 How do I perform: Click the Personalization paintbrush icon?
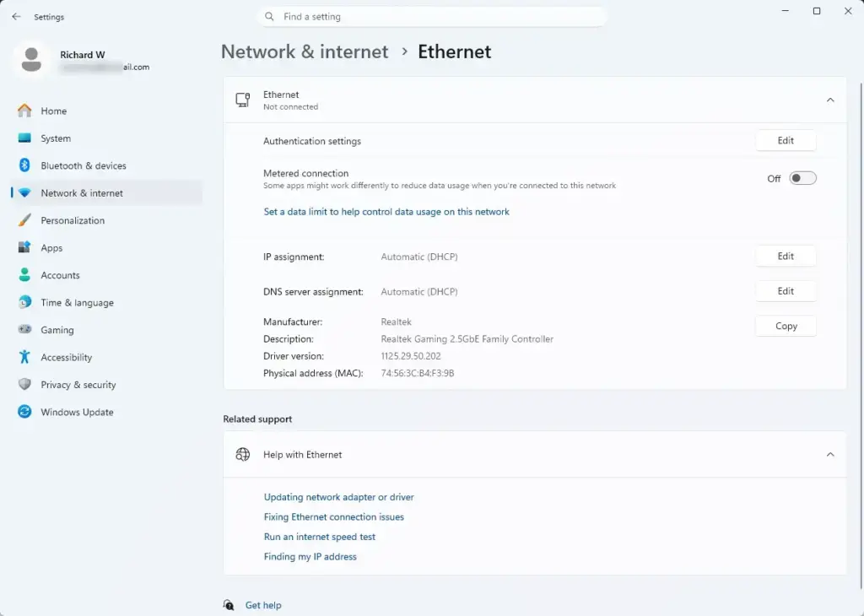[24, 220]
